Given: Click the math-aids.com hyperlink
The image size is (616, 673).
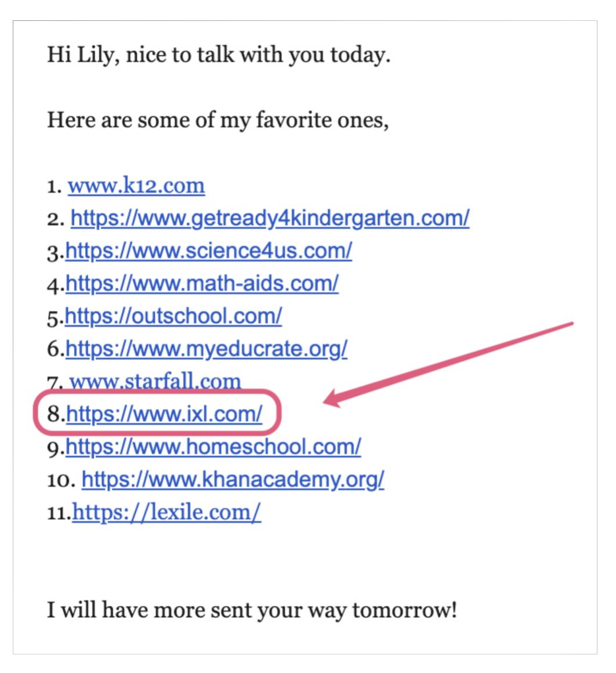Looking at the screenshot, I should pos(202,284).
